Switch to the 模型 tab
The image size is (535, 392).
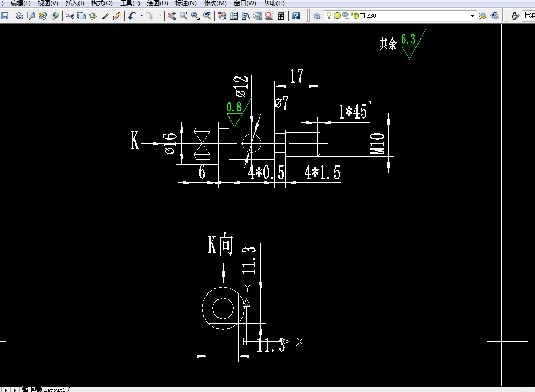click(x=31, y=389)
